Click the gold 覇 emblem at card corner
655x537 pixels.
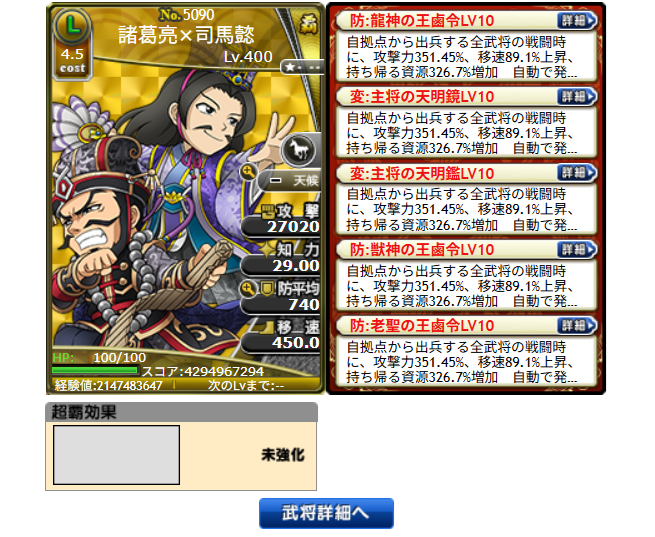click(308, 24)
